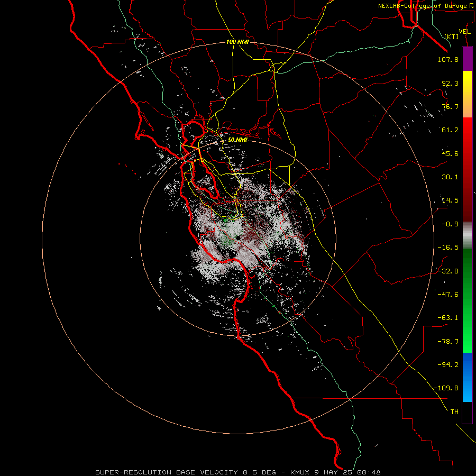Click the VEL legend title

click(x=465, y=32)
